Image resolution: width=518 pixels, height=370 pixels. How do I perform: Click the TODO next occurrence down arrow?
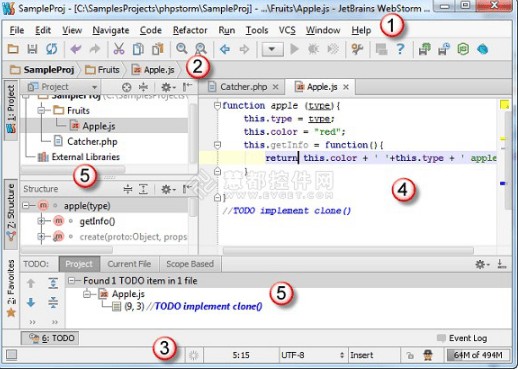(31, 302)
